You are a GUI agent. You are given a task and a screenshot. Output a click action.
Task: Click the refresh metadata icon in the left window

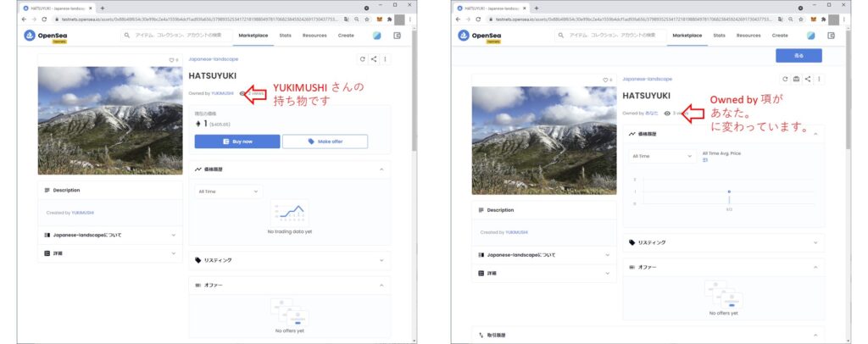tap(363, 59)
